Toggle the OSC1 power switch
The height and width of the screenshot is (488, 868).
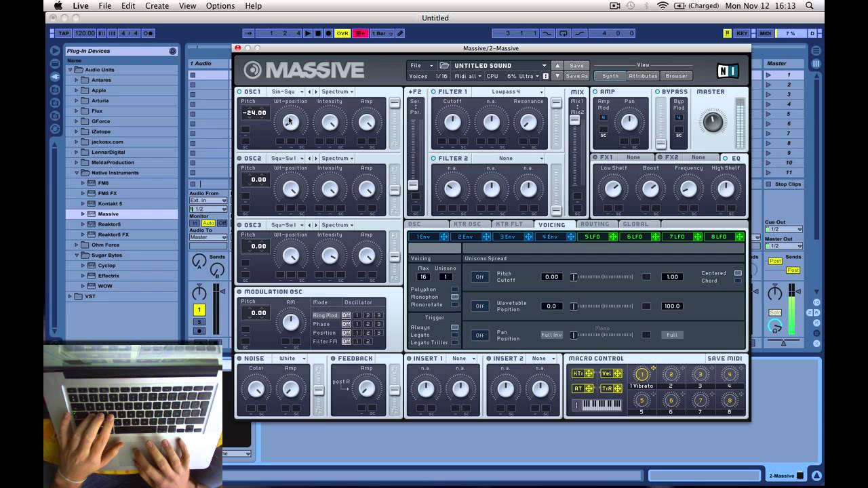(x=239, y=91)
